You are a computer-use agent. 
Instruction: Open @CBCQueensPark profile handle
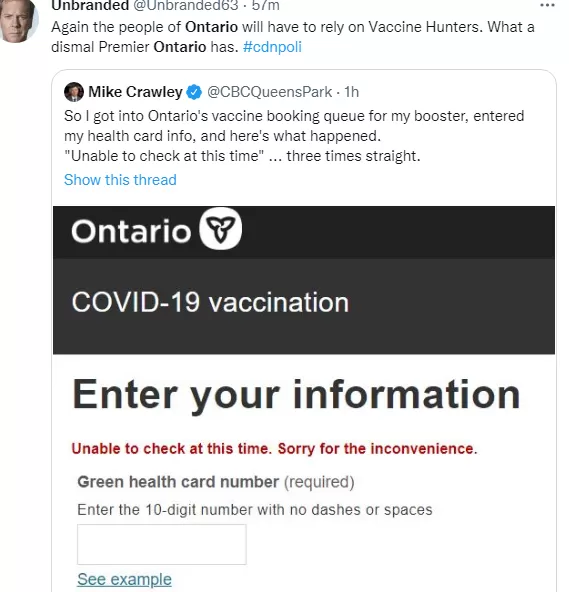click(270, 92)
